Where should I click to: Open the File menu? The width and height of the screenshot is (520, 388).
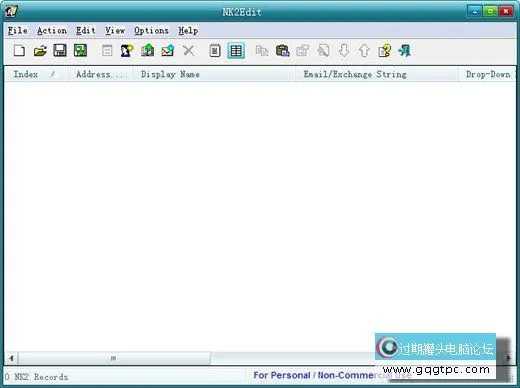coord(17,31)
